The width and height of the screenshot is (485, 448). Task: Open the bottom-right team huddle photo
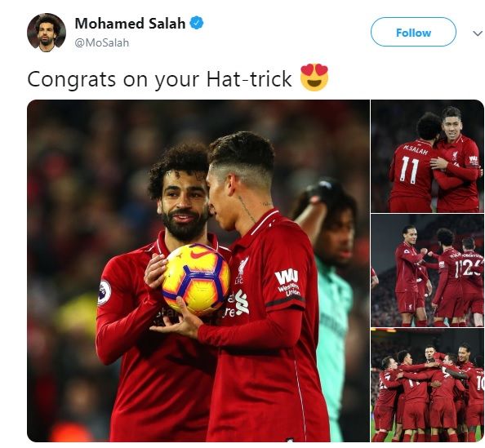coord(428,385)
